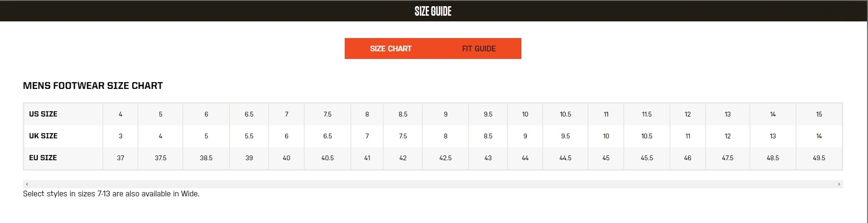Click the Size Guide title in the header

(x=433, y=11)
